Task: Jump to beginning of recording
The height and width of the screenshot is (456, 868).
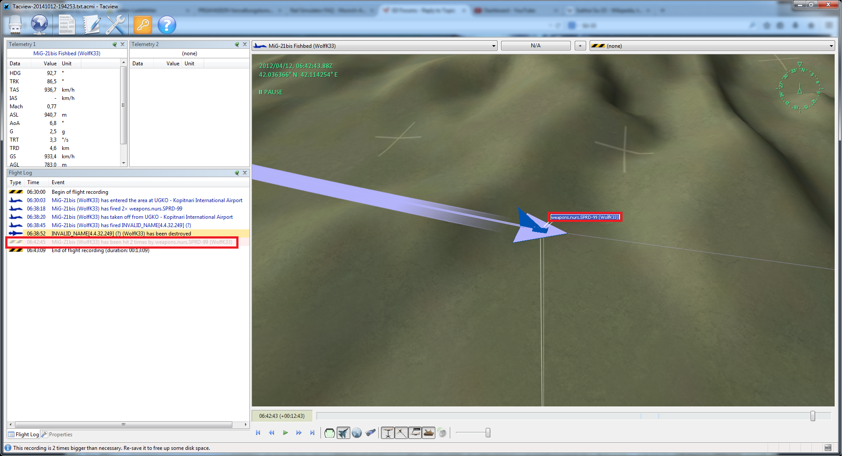Action: [258, 433]
